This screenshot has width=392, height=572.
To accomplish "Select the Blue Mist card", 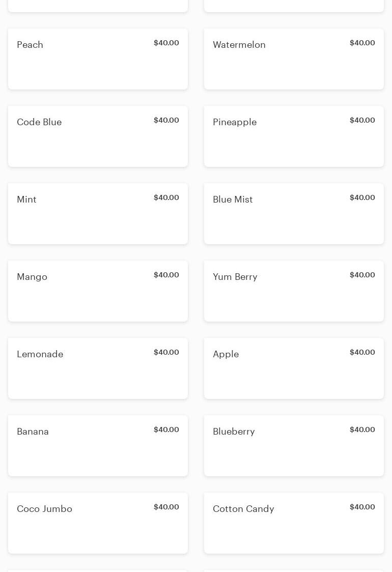I will tap(294, 214).
